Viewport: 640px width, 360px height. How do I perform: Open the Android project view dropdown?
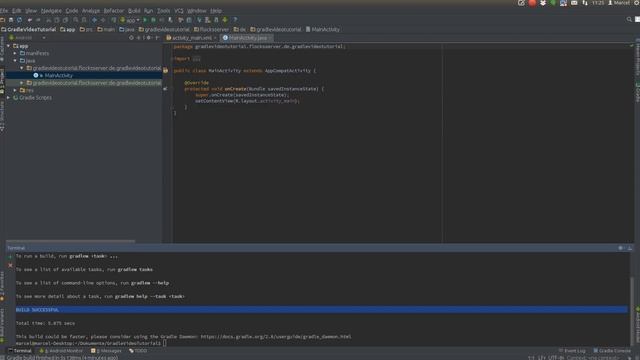click(x=27, y=38)
